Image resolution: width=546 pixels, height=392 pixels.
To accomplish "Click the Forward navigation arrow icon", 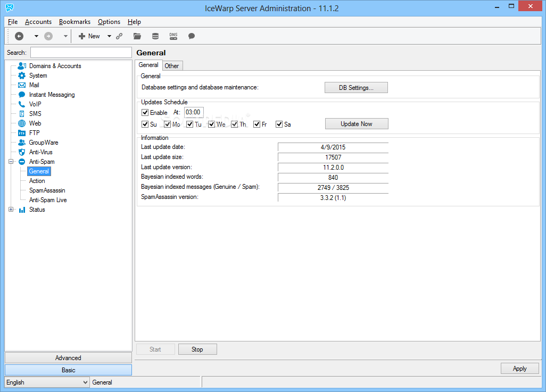I will [48, 36].
